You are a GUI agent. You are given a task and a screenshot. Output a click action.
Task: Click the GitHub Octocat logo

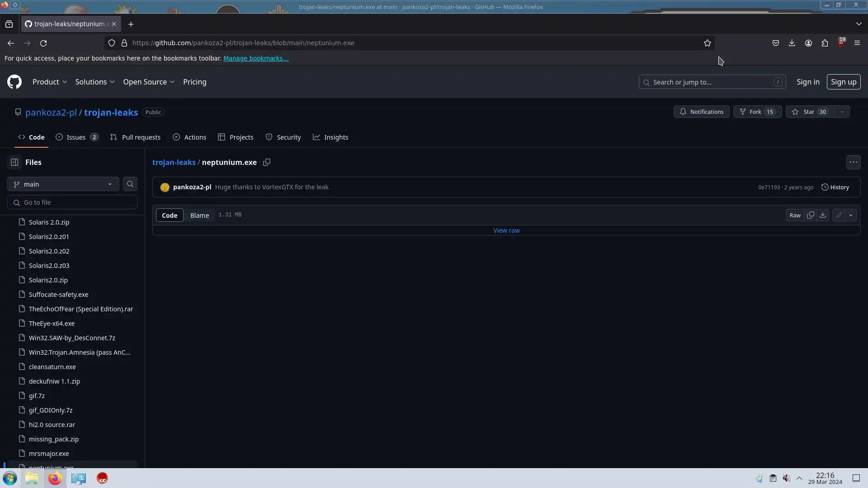tap(14, 82)
